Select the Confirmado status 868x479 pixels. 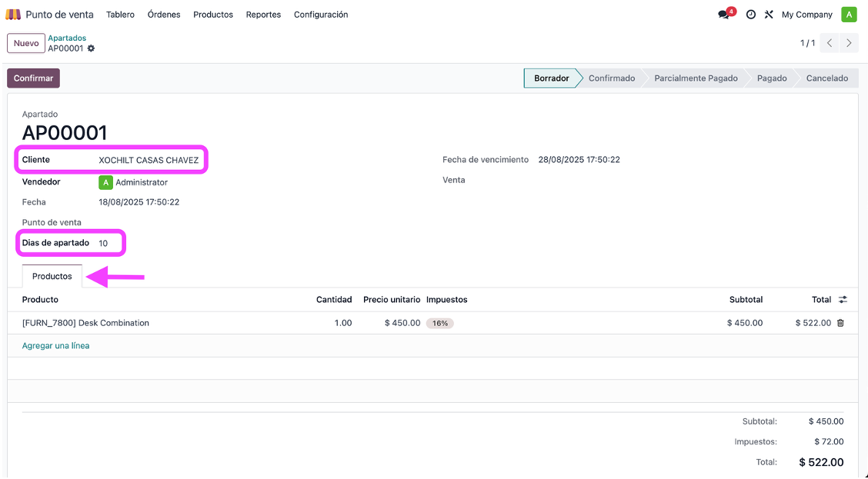(612, 78)
